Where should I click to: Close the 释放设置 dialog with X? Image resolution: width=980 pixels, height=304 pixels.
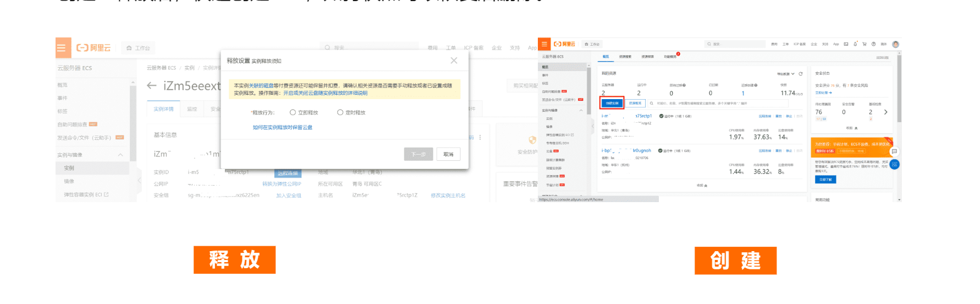[x=454, y=61]
